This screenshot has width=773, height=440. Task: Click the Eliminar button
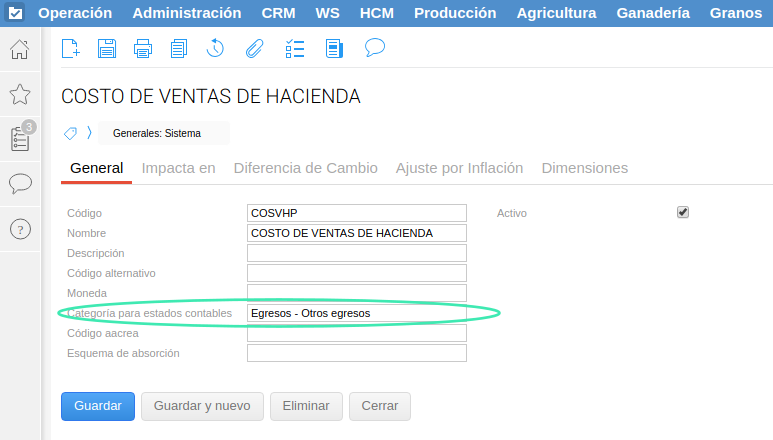(306, 406)
